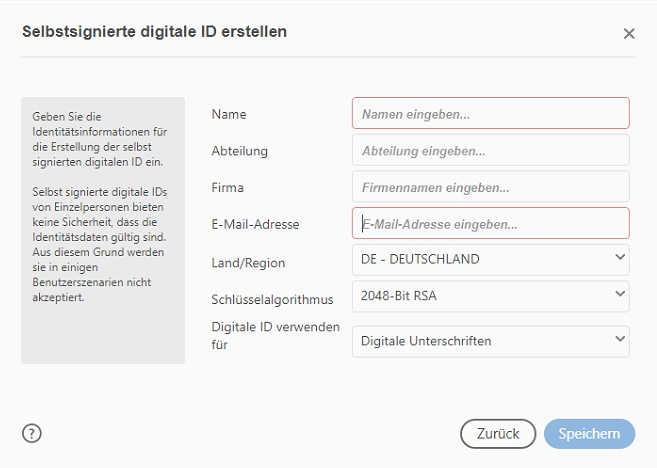Click the Firma label text
The height and width of the screenshot is (468, 657).
(x=228, y=187)
